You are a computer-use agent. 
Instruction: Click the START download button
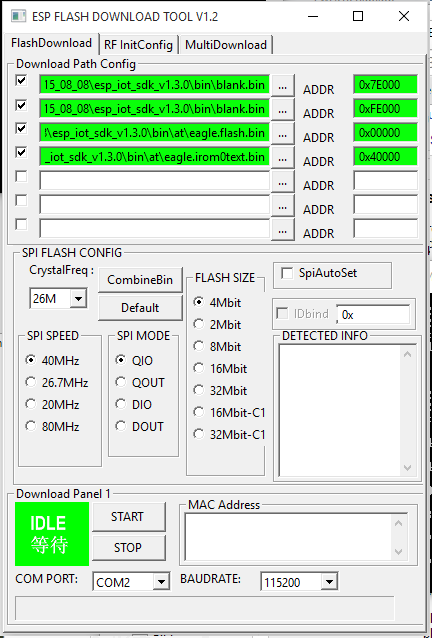coord(129,517)
